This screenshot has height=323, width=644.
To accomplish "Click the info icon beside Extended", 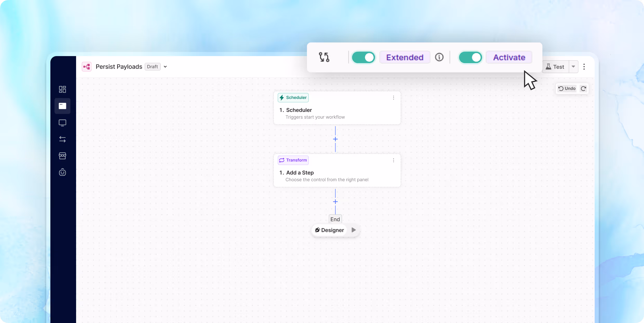I will pos(439,57).
